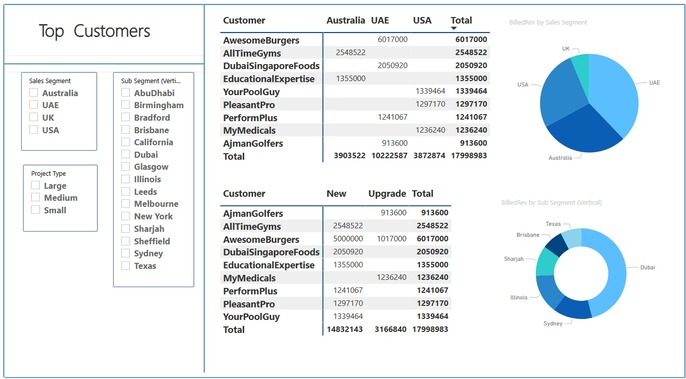
Task: Click YourPoolGuy in the top table
Action: tap(251, 91)
